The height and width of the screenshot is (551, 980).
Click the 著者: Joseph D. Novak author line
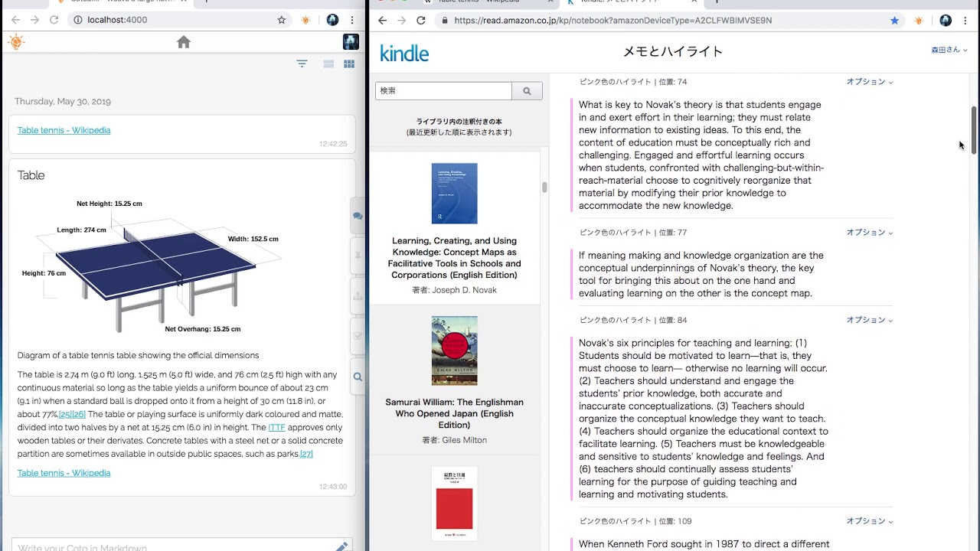[x=454, y=290]
